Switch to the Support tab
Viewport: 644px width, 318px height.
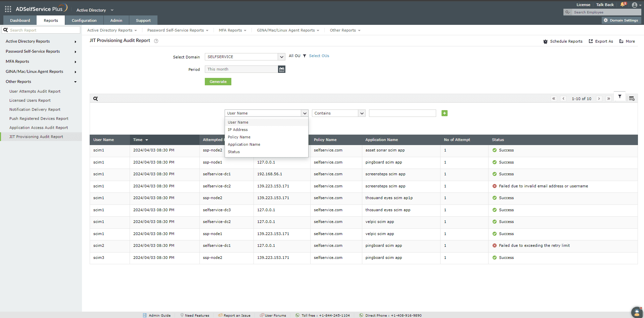coord(143,20)
